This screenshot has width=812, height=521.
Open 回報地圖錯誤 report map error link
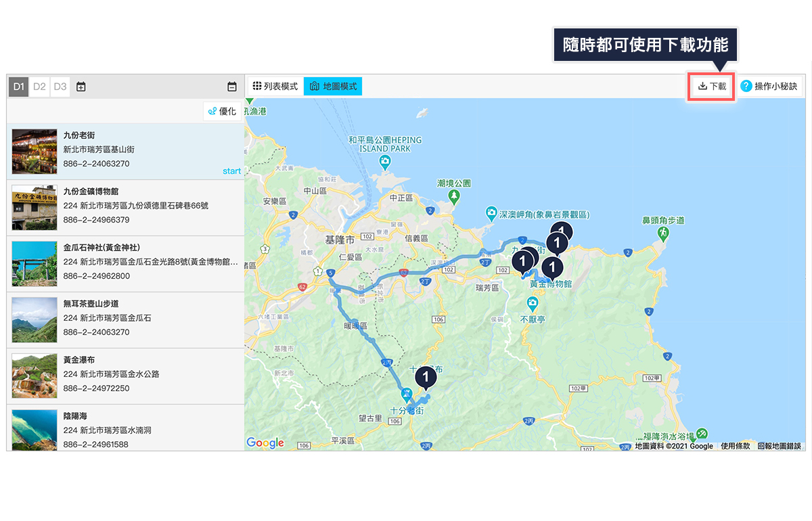click(780, 446)
